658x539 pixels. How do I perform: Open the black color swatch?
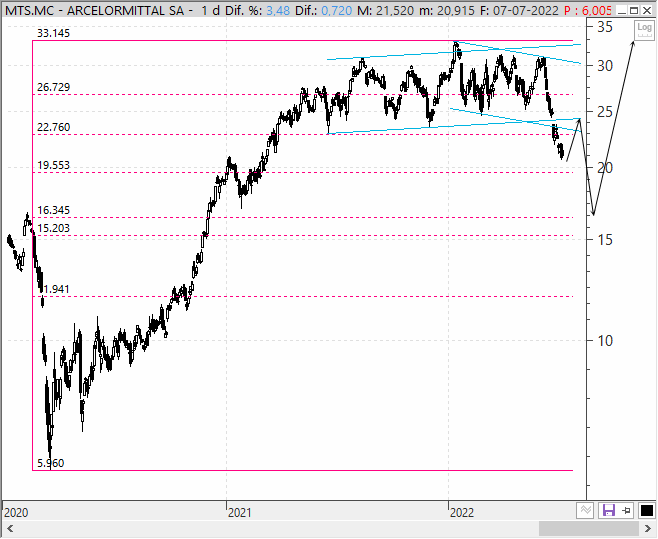point(646,510)
